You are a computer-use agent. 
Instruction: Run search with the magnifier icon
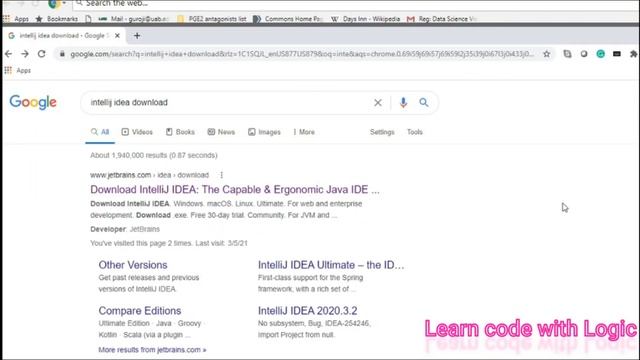(424, 102)
